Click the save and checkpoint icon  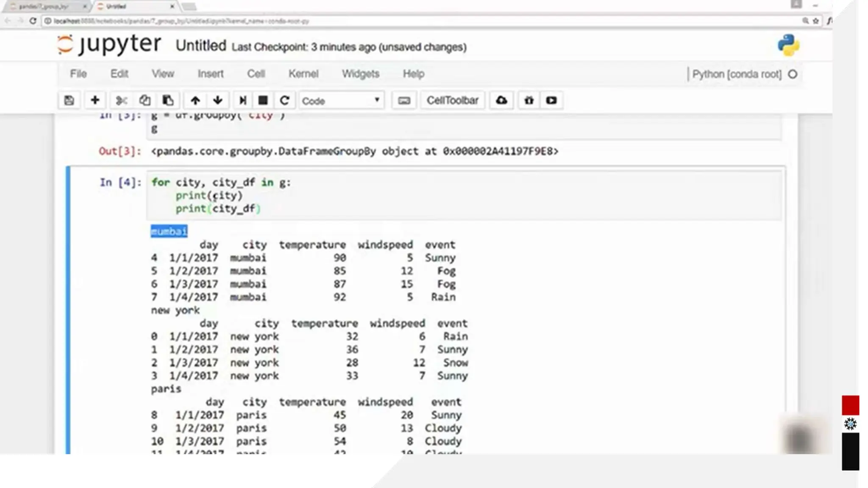(x=69, y=100)
